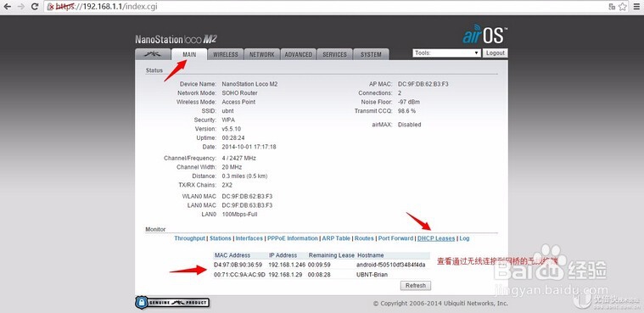
Task: Click the Remaining Lease column header
Action: 332,255
